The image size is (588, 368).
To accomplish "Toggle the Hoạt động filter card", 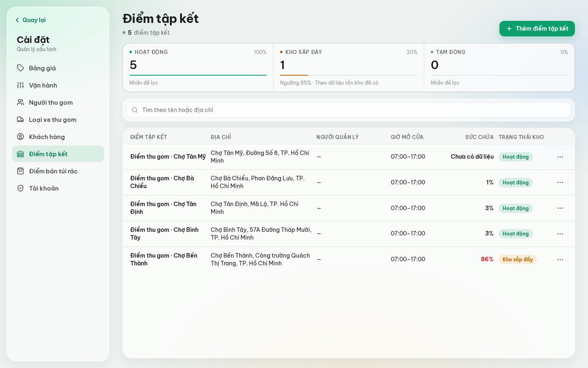I will coord(198,67).
